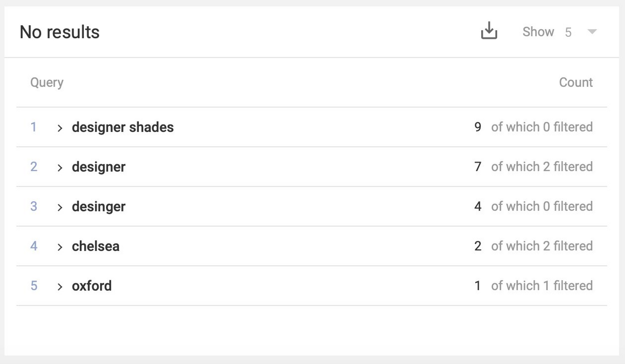Select the 'designer' query text
The image size is (625, 364).
click(x=99, y=167)
